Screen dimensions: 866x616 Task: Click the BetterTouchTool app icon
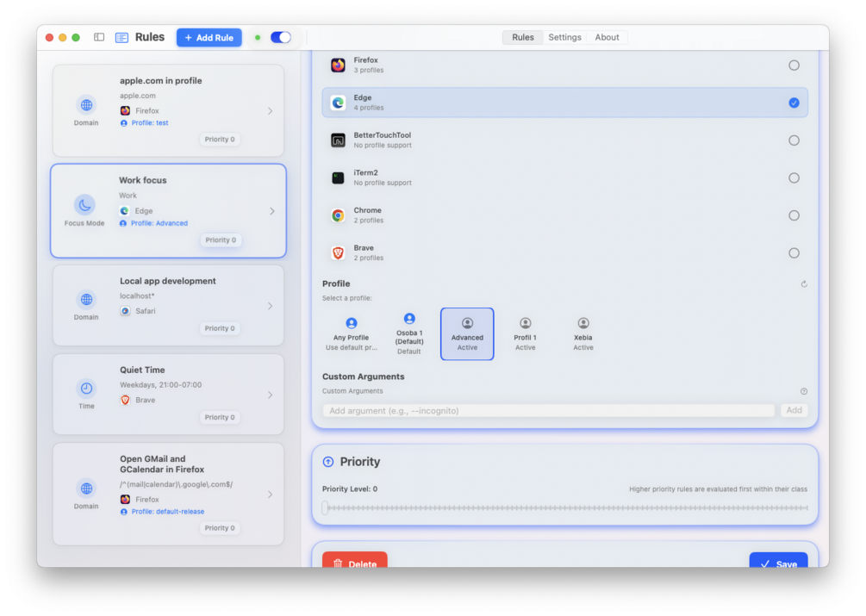[338, 140]
